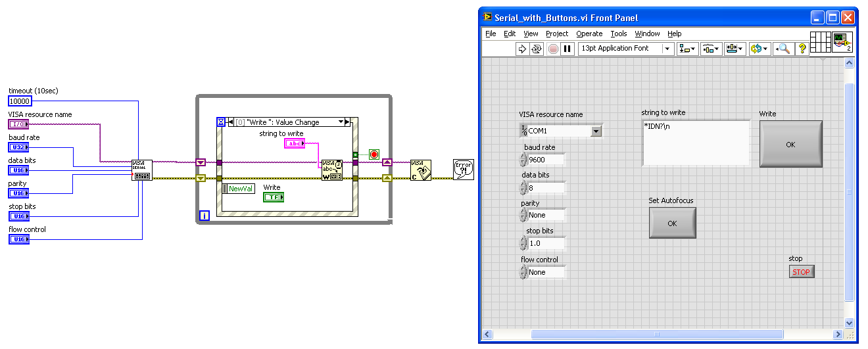This screenshot has width=868, height=349.
Task: Toggle the Pause toolbar button
Action: click(x=567, y=49)
